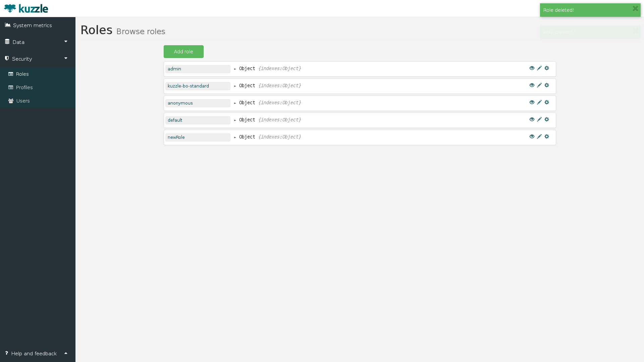View anonymous role via eye icon
The height and width of the screenshot is (362, 644).
point(532,102)
